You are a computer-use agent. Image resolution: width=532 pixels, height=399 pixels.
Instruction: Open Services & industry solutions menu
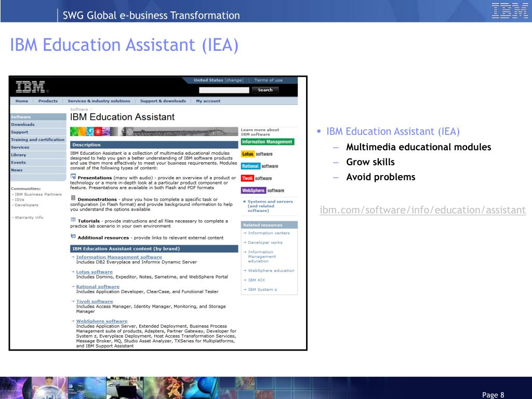pyautogui.click(x=99, y=101)
